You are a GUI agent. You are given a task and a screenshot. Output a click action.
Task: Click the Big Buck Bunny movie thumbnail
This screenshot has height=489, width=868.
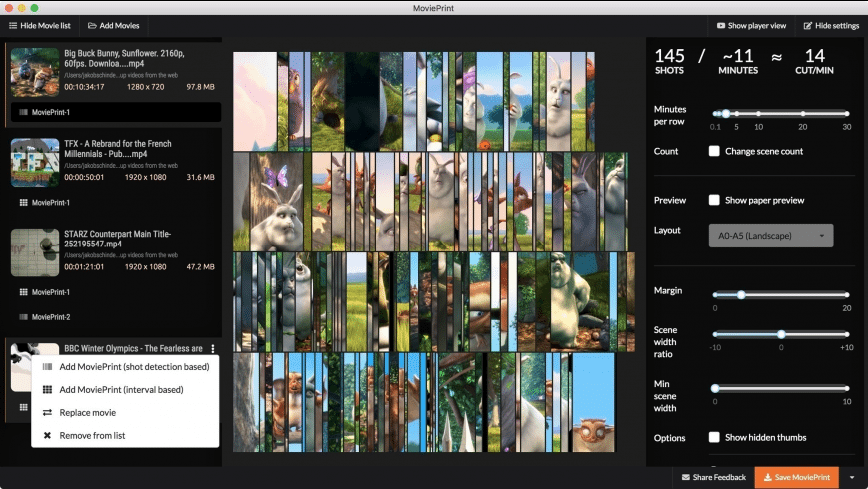[35, 72]
